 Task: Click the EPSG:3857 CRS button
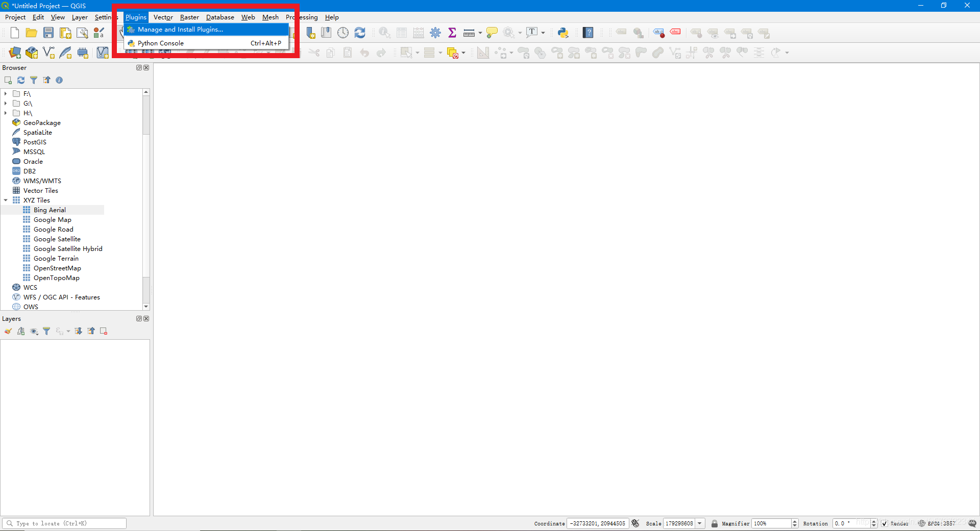click(x=937, y=523)
